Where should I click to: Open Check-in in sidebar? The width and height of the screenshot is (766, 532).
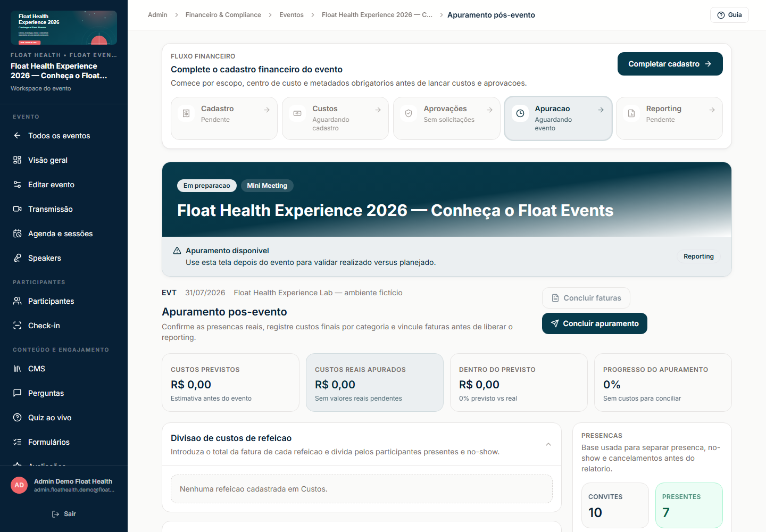(x=64, y=326)
